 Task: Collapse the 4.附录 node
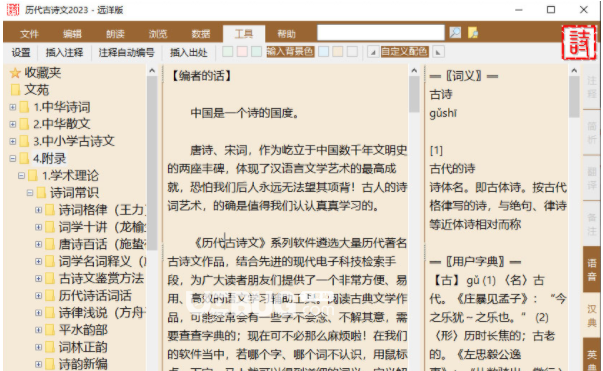[13, 158]
